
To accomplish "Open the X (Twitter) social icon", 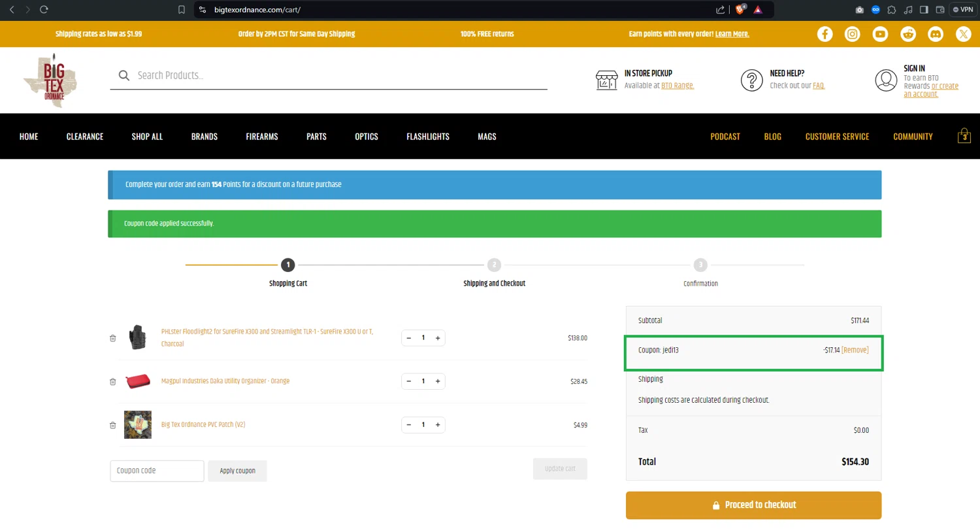I will point(964,34).
